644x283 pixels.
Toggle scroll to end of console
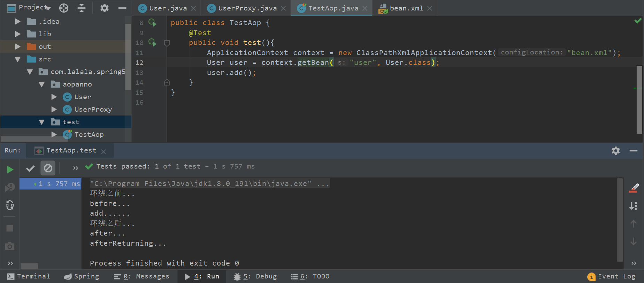pyautogui.click(x=634, y=206)
